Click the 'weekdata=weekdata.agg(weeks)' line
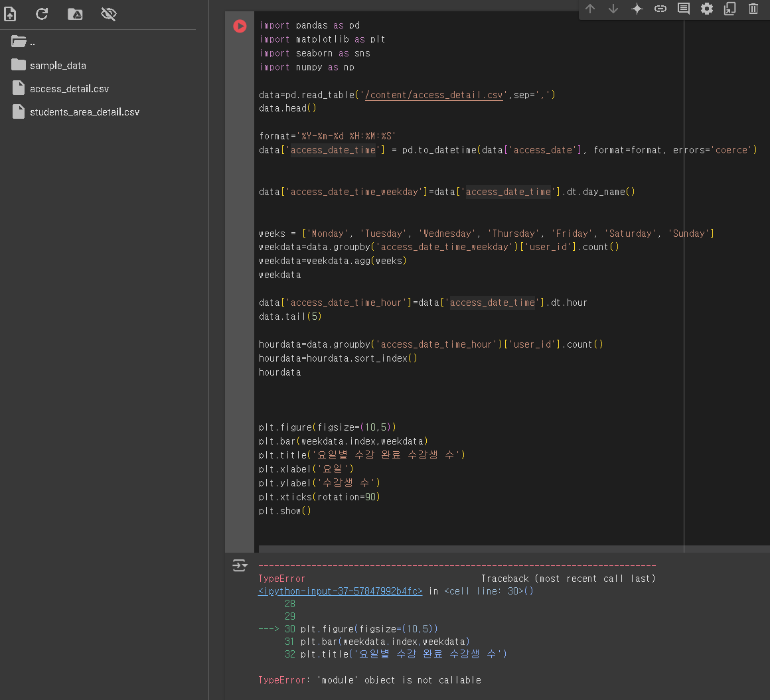770x700 pixels. [x=333, y=261]
